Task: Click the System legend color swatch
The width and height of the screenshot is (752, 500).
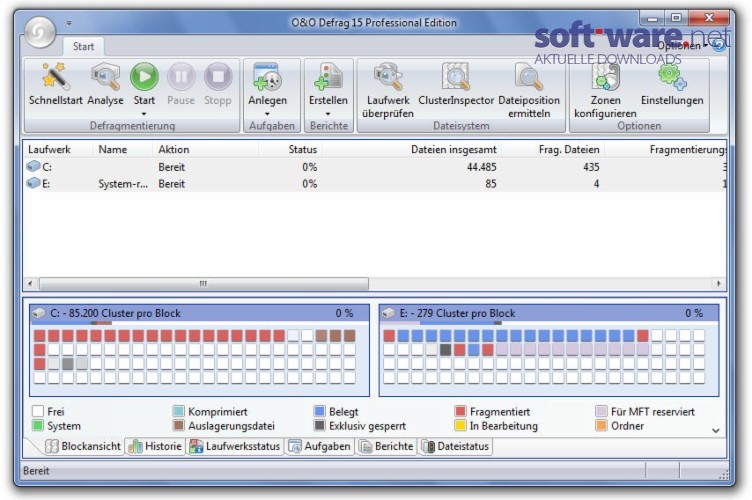Action: 38,426
